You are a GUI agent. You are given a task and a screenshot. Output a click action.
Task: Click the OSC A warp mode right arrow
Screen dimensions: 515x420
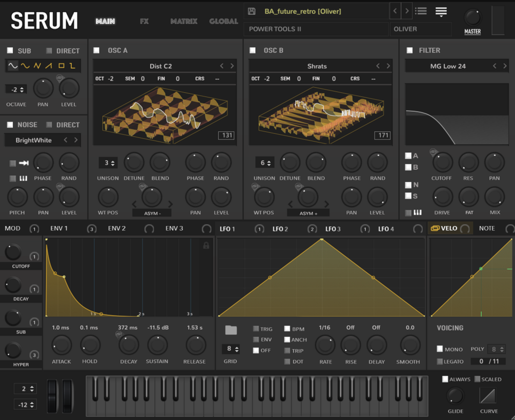click(170, 204)
